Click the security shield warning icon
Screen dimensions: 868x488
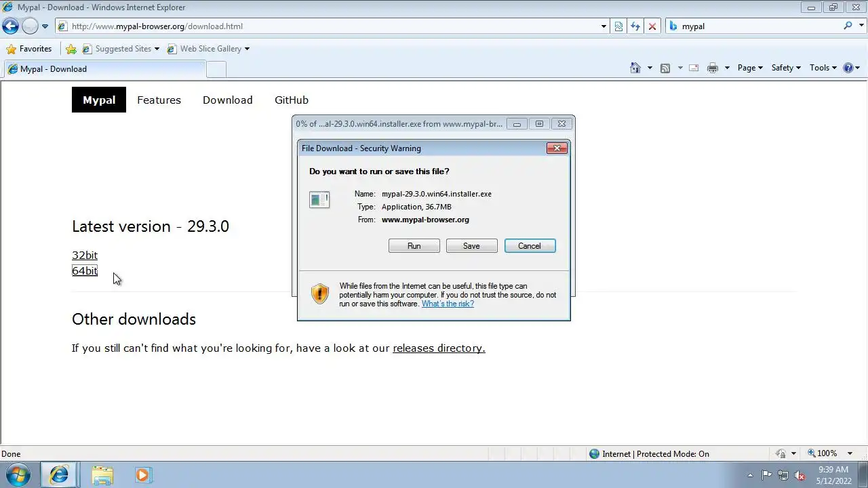pos(319,293)
